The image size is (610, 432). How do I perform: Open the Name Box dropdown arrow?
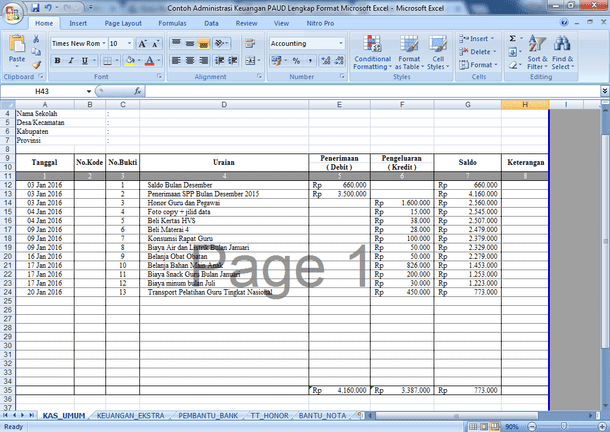pos(89,91)
